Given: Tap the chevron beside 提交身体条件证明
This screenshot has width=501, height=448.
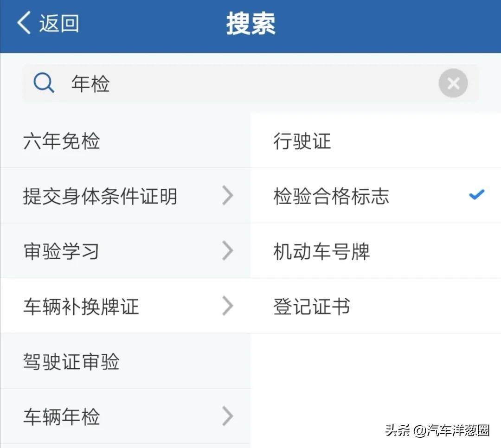Looking at the screenshot, I should (x=228, y=195).
